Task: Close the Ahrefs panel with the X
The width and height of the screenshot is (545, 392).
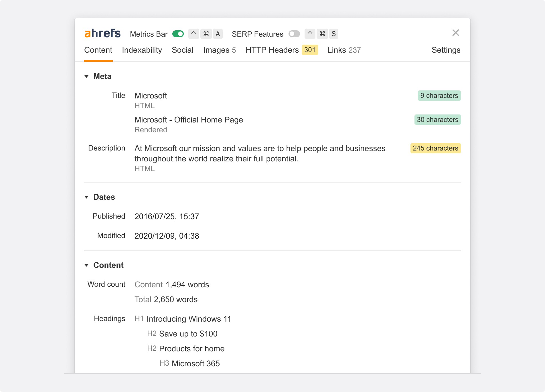Action: coord(456,33)
